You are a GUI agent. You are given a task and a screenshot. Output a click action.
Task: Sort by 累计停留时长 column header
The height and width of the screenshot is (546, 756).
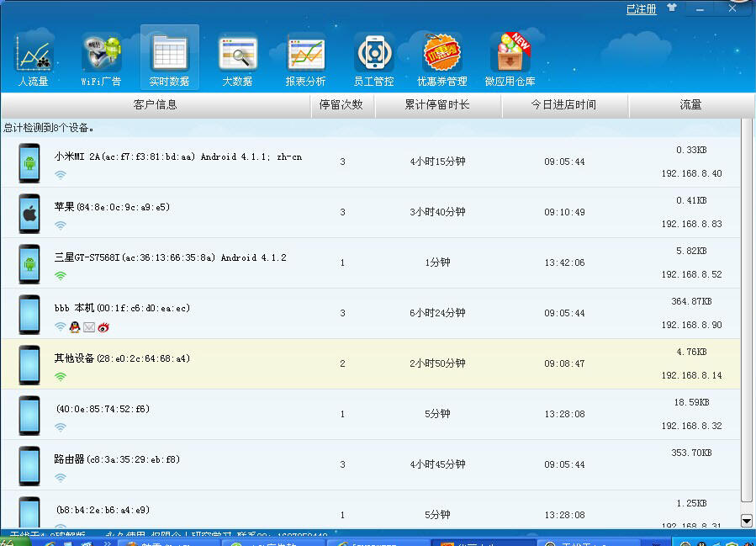pyautogui.click(x=437, y=104)
